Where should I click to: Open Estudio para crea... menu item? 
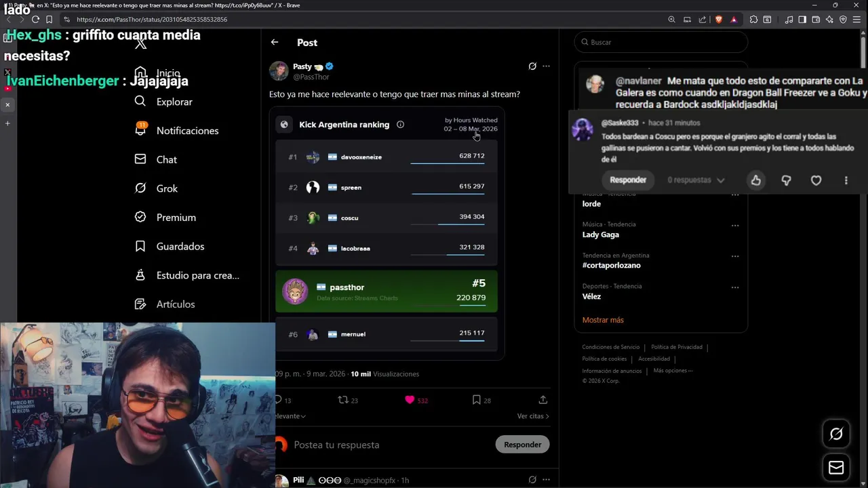187,275
